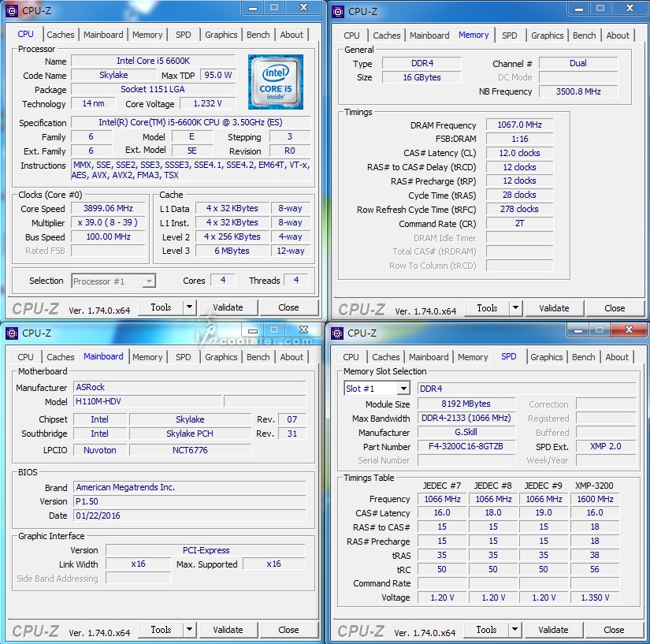Open About tab in the SPD window

[617, 357]
